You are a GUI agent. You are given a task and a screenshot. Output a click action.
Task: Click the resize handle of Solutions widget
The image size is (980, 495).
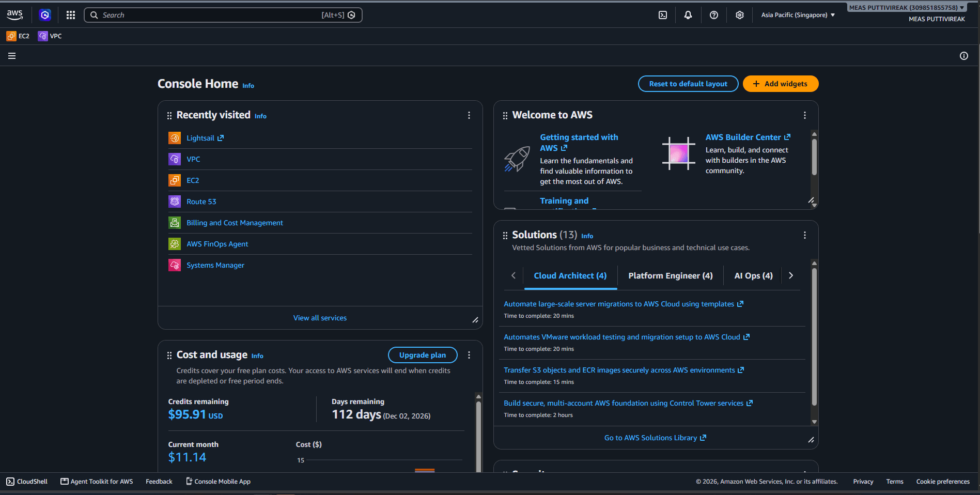point(811,440)
